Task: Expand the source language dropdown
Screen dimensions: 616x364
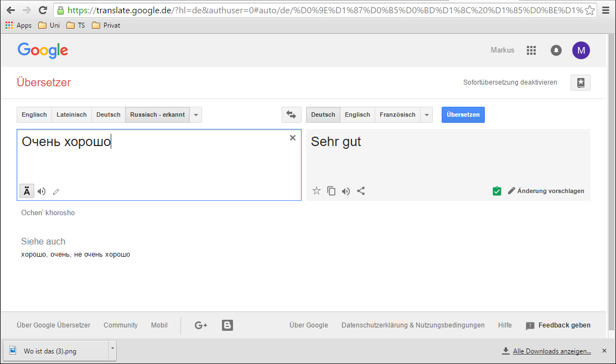Action: tap(196, 115)
